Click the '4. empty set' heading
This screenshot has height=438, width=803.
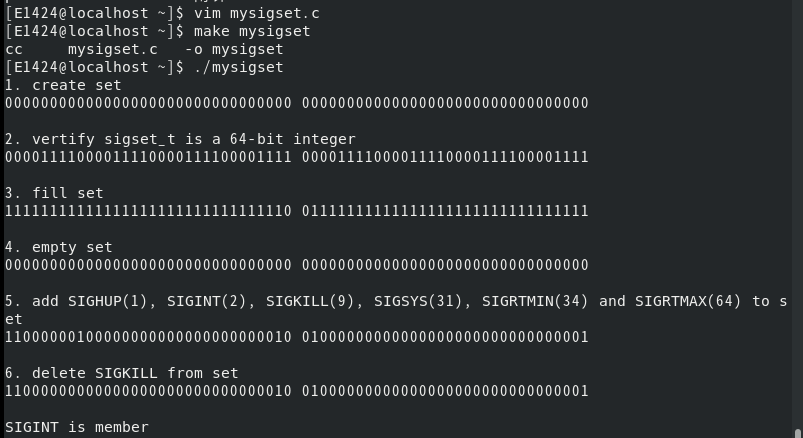pyautogui.click(x=58, y=247)
